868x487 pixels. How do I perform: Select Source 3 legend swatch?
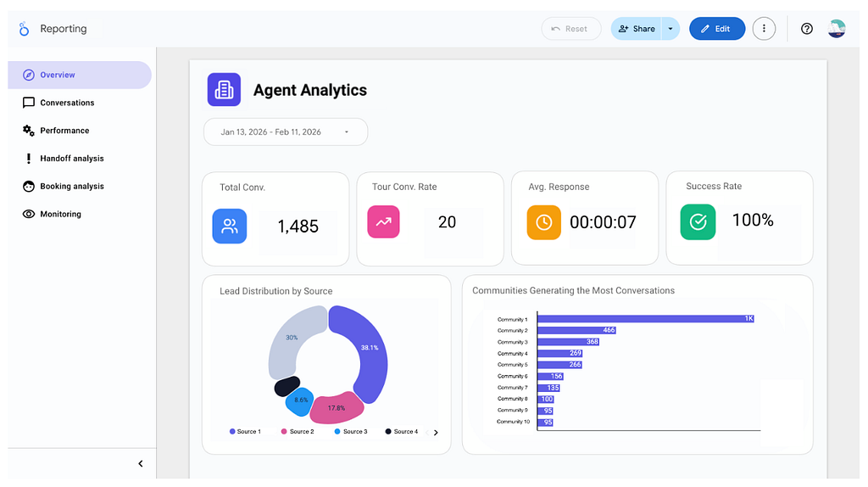[x=337, y=432]
